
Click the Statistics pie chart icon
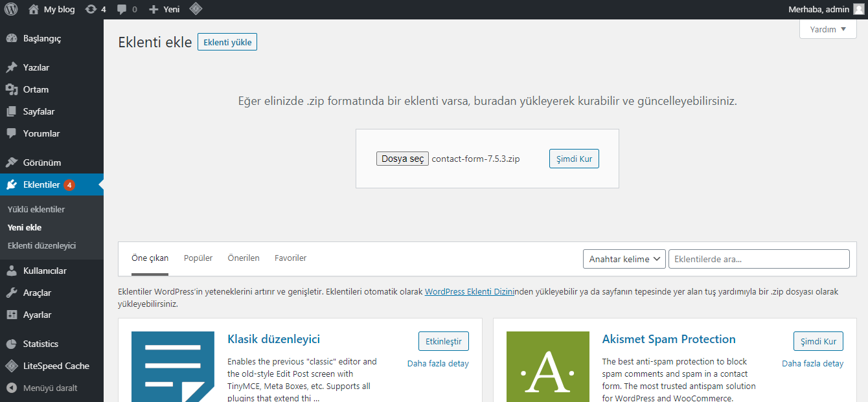(12, 344)
